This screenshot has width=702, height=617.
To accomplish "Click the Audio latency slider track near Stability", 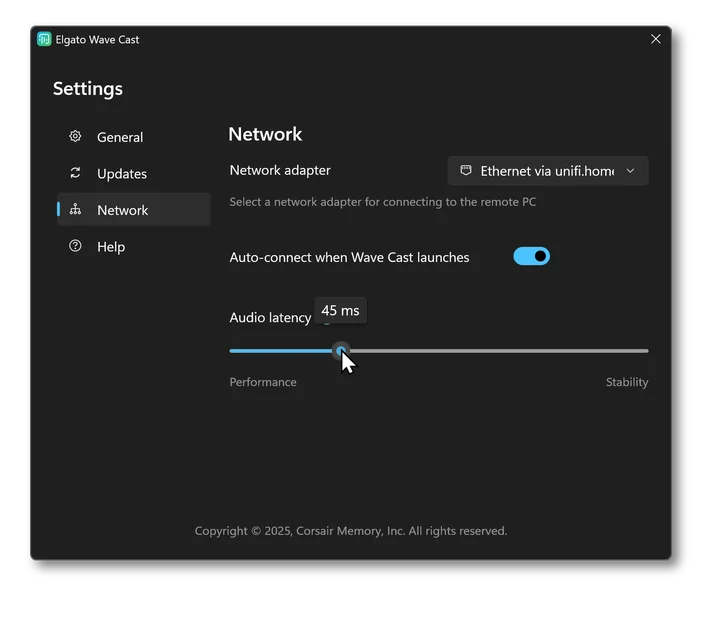I will tap(627, 351).
